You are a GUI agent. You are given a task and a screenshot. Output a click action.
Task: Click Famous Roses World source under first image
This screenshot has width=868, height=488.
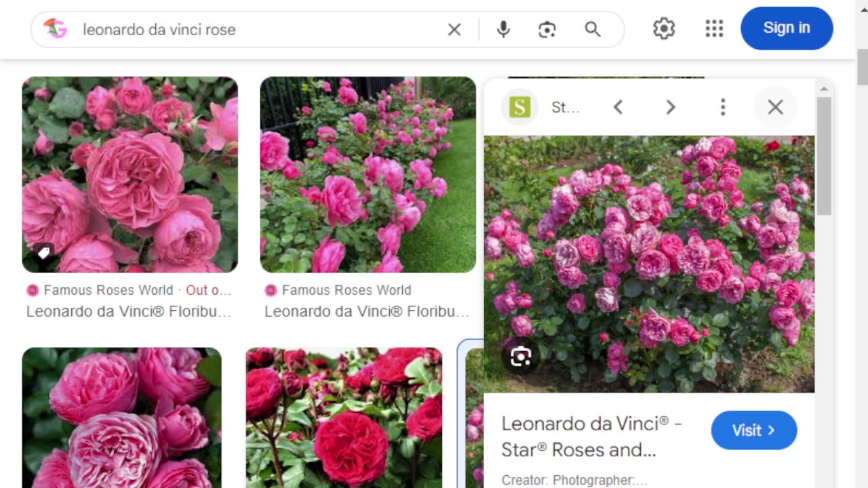point(108,290)
